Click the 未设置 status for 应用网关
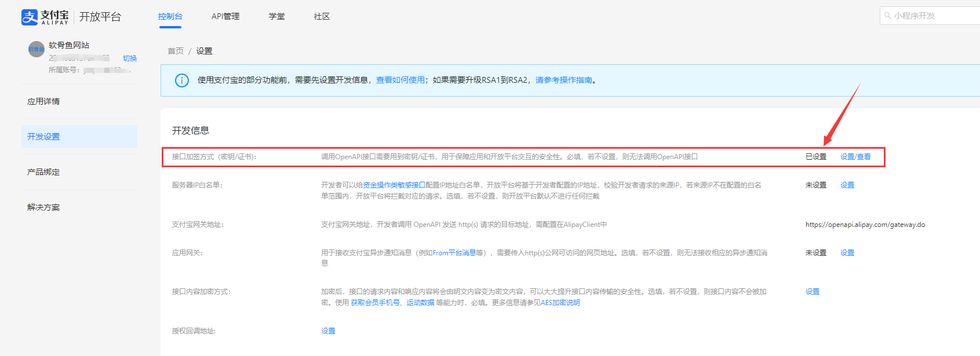 pyautogui.click(x=816, y=253)
